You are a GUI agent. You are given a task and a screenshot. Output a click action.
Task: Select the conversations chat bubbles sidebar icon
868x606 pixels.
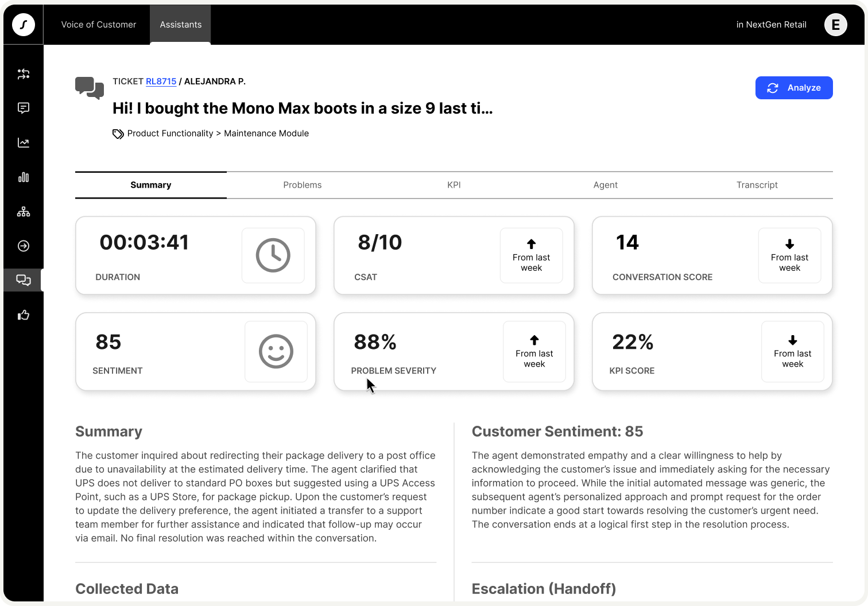click(24, 280)
